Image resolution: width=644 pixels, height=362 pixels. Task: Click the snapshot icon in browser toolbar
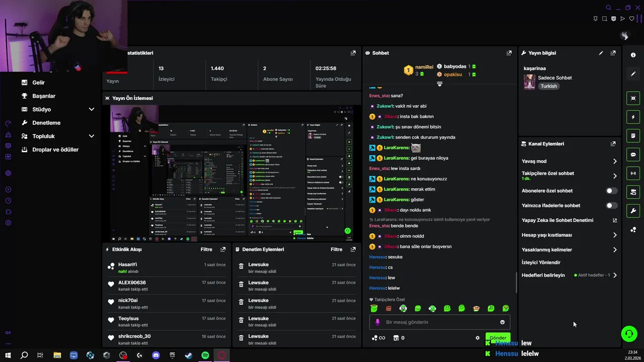click(x=604, y=19)
